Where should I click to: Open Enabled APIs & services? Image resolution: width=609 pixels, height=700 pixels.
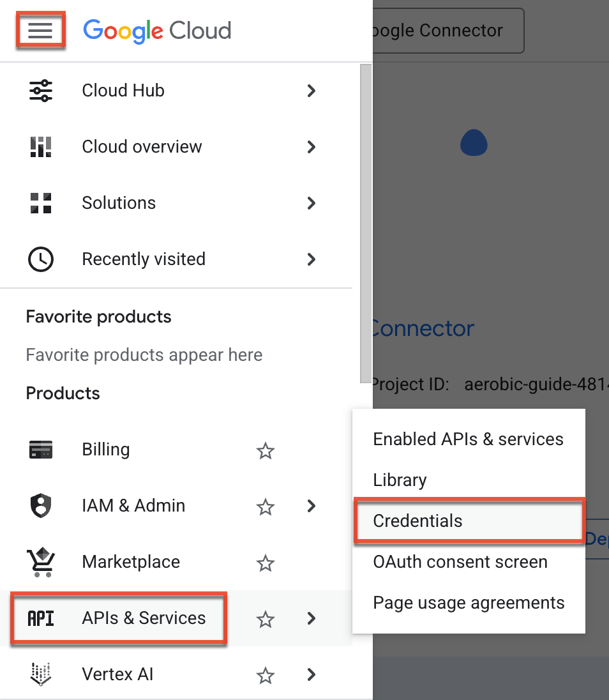pyautogui.click(x=468, y=439)
